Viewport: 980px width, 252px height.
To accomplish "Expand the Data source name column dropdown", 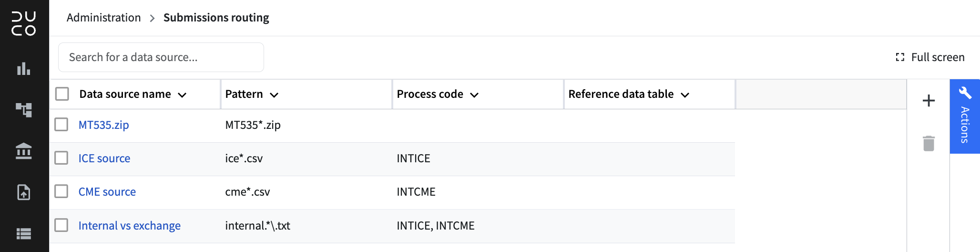I will coord(182,95).
